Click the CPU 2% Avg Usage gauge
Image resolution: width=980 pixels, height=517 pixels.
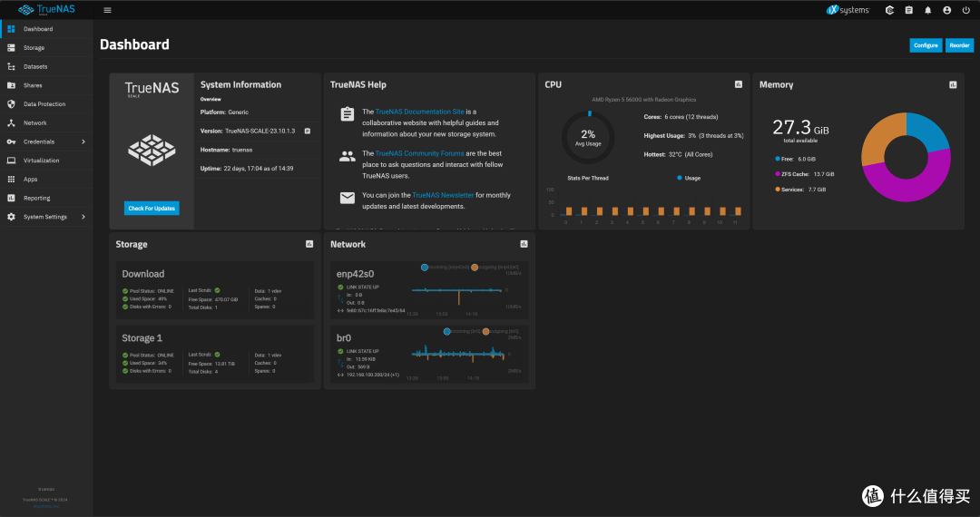click(588, 137)
